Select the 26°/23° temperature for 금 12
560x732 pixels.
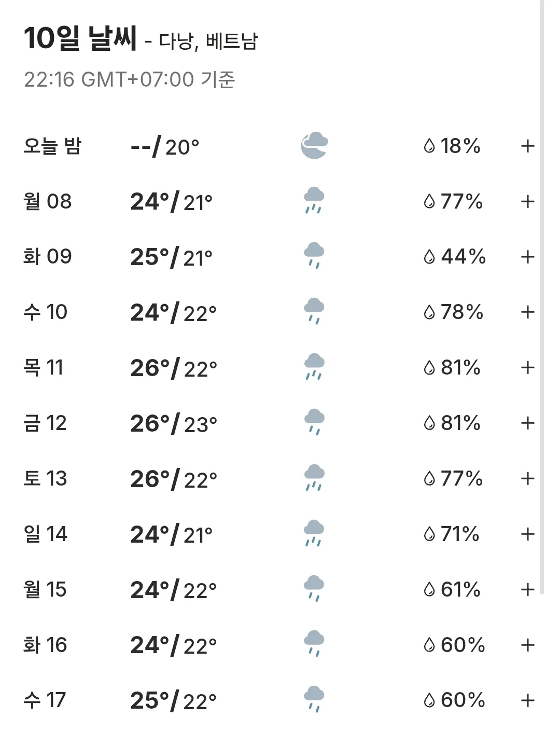pyautogui.click(x=174, y=424)
